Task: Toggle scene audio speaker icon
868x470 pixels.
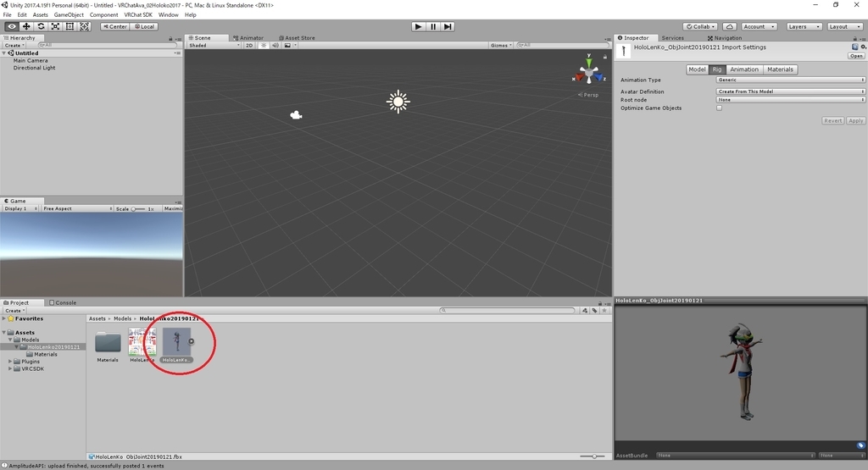Action: click(x=275, y=46)
